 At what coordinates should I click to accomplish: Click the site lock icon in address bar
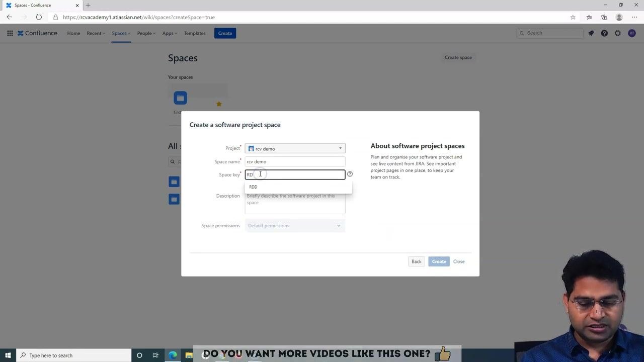(x=56, y=17)
